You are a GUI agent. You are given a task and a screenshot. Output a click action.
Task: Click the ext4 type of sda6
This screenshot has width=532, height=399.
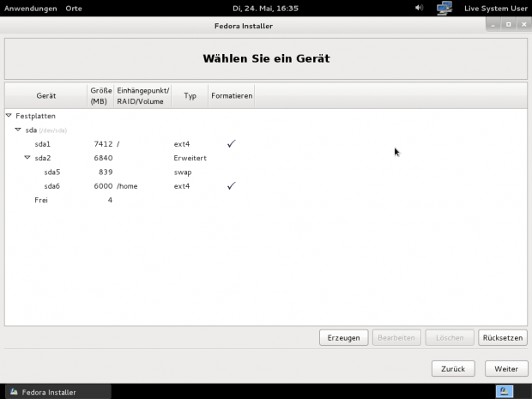tap(182, 186)
